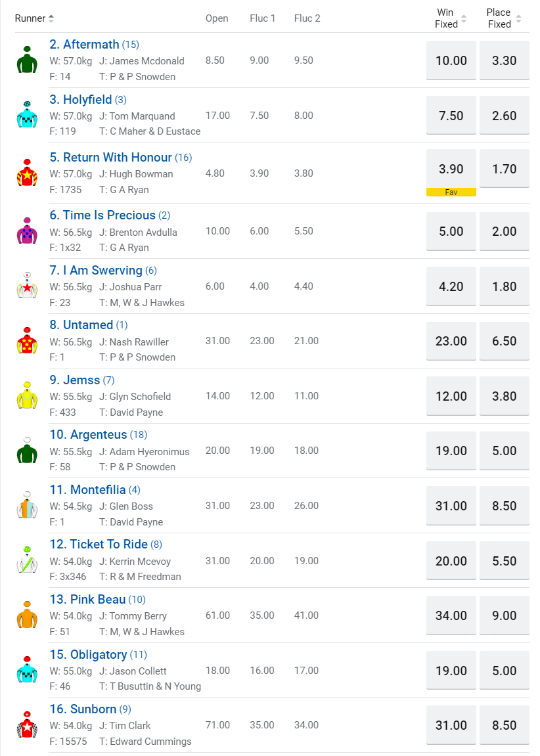Open the 12. Ticket To Ride link
540x756 pixels.
click(99, 545)
